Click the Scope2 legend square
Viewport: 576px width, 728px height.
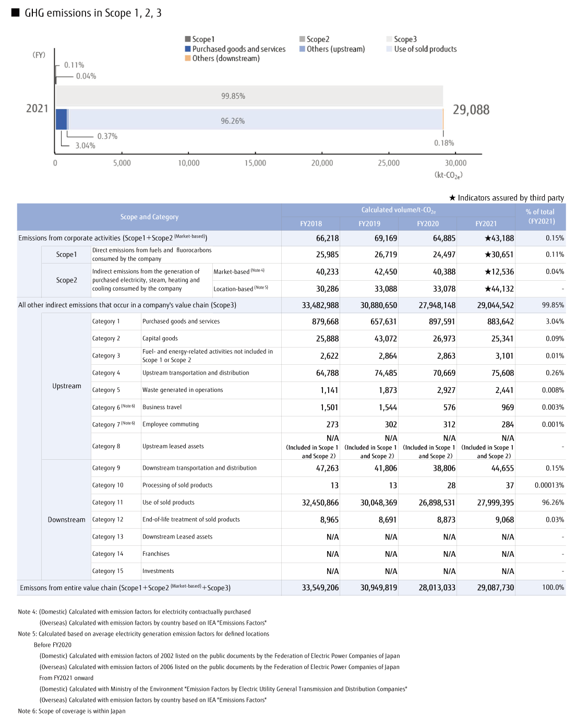coord(302,39)
